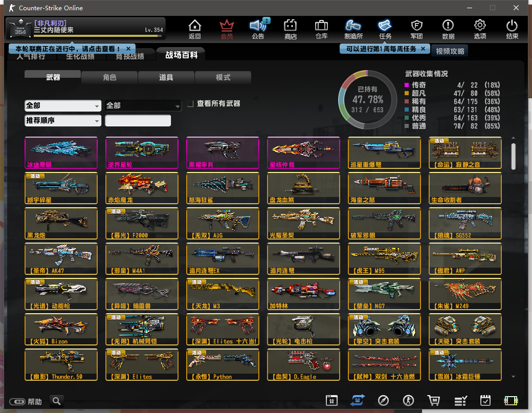Select the 【圣帝】AK47 weapon card
Screen dimensions: 532x413
point(61,258)
